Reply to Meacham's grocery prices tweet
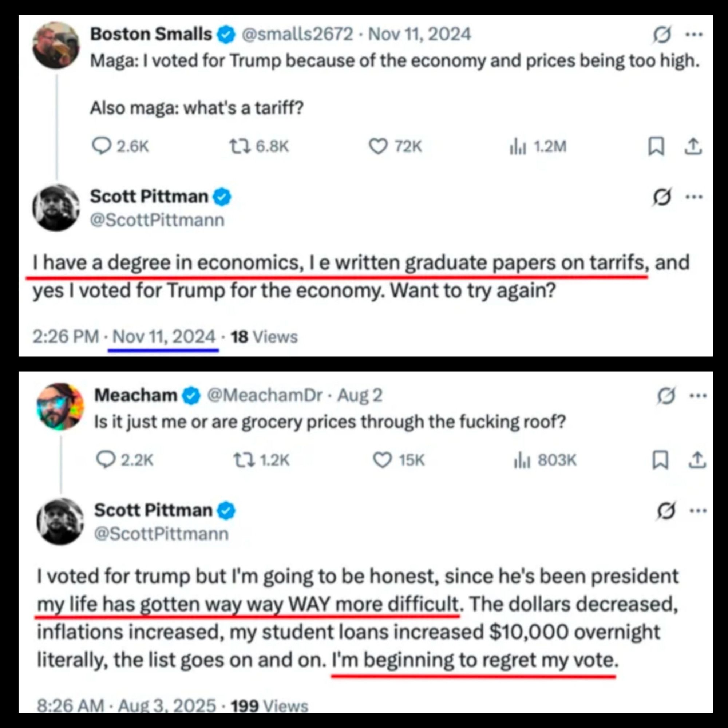The image size is (728, 728). pos(106,460)
